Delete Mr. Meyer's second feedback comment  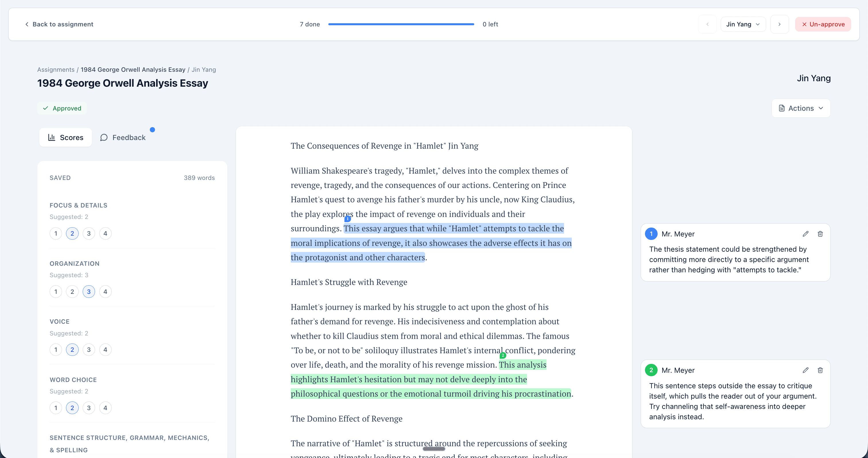click(x=820, y=370)
